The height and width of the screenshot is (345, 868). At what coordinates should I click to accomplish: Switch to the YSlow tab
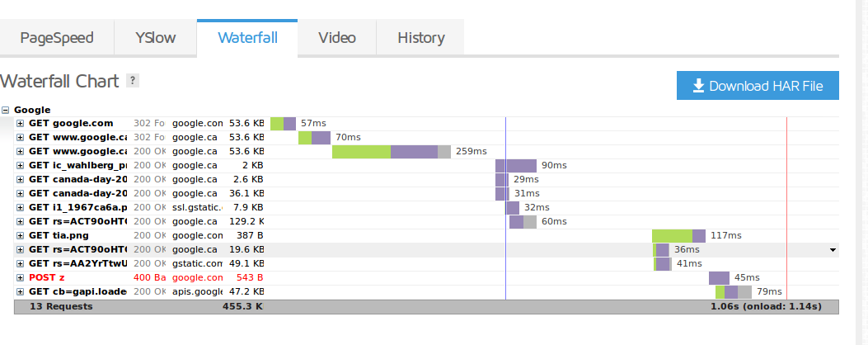(x=156, y=38)
